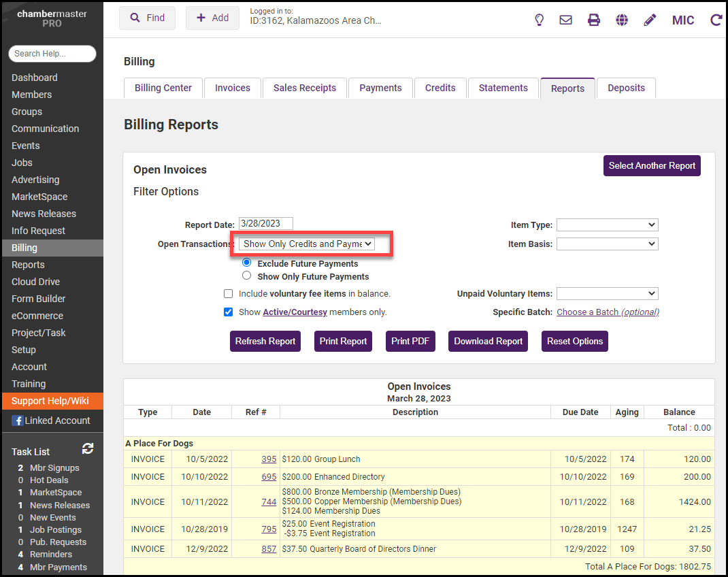
Task: Expand the Item Type dropdown
Action: click(x=607, y=225)
